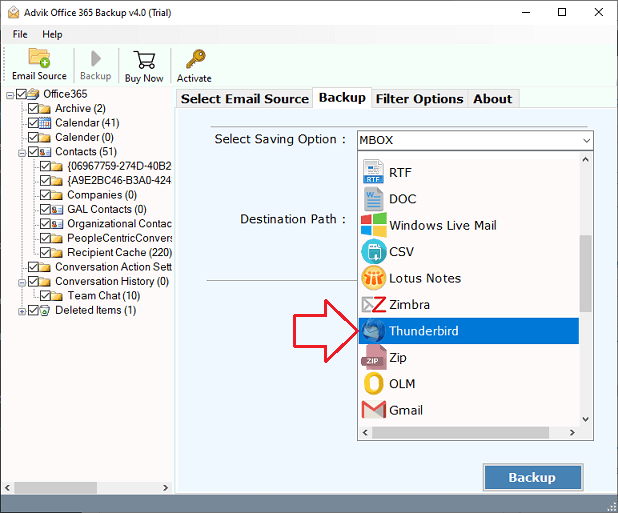Viewport: 618px width, 513px height.
Task: Open the Help menu
Action: (52, 34)
